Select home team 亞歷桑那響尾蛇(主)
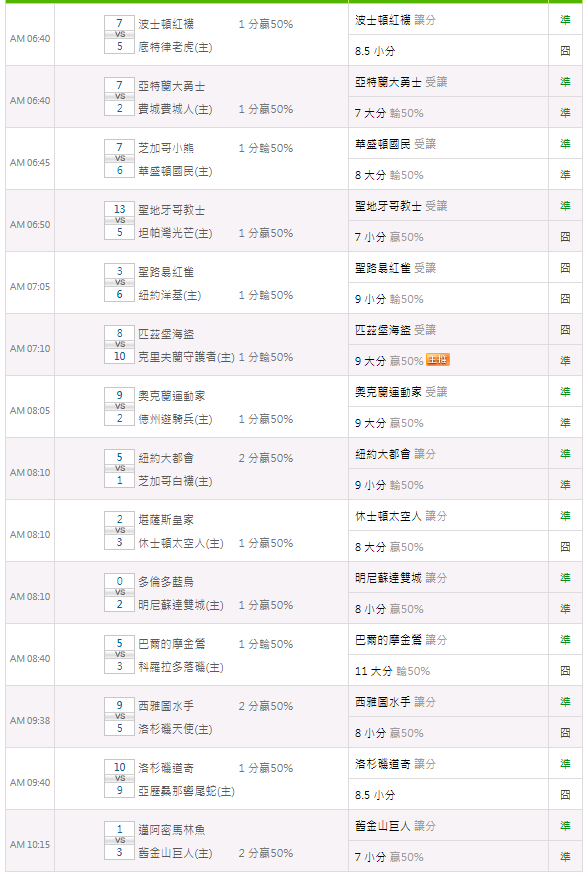The height and width of the screenshot is (876, 588). 186,792
